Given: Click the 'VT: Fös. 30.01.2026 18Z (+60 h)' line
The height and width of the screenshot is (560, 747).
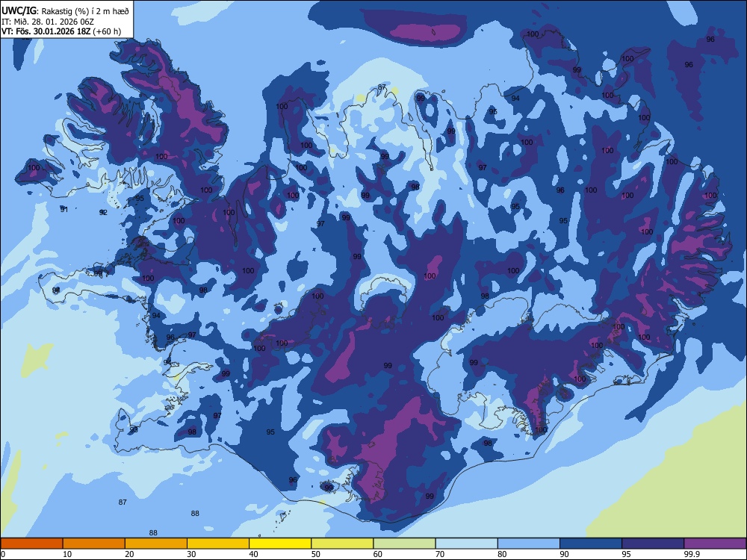Looking at the screenshot, I should (61, 31).
